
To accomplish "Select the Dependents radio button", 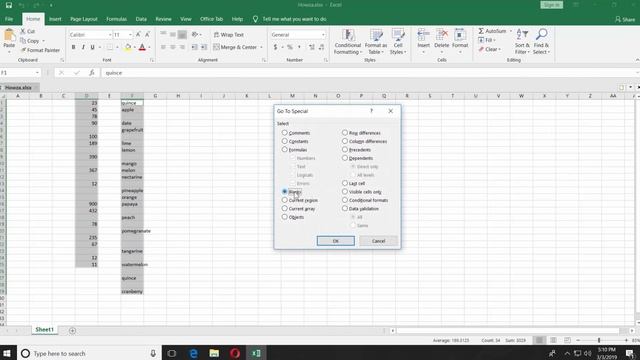I will click(345, 158).
